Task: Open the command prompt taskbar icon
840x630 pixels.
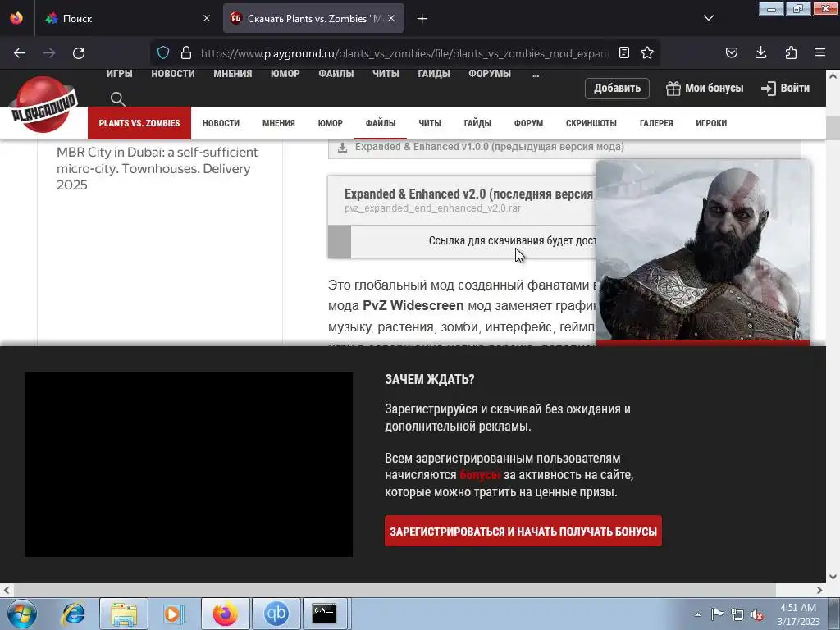Action: [x=324, y=614]
